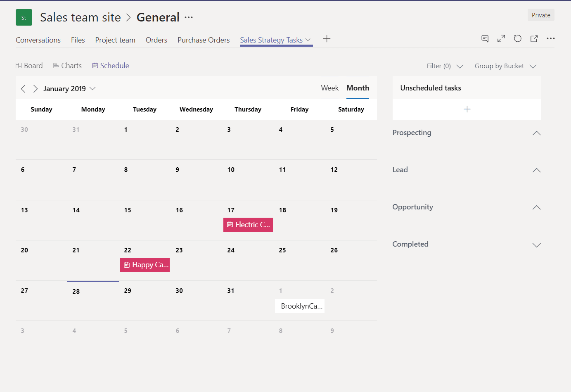Switch to the Purchase Orders tab
Image resolution: width=571 pixels, height=392 pixels.
click(204, 40)
